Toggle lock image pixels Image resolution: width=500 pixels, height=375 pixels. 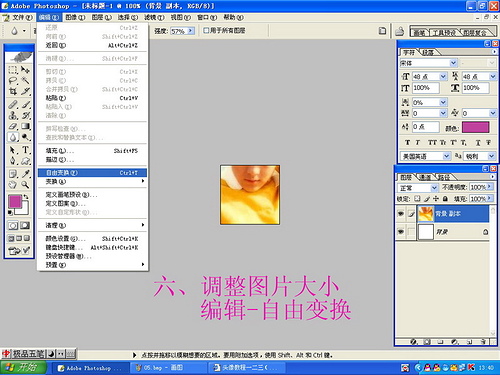click(x=427, y=199)
